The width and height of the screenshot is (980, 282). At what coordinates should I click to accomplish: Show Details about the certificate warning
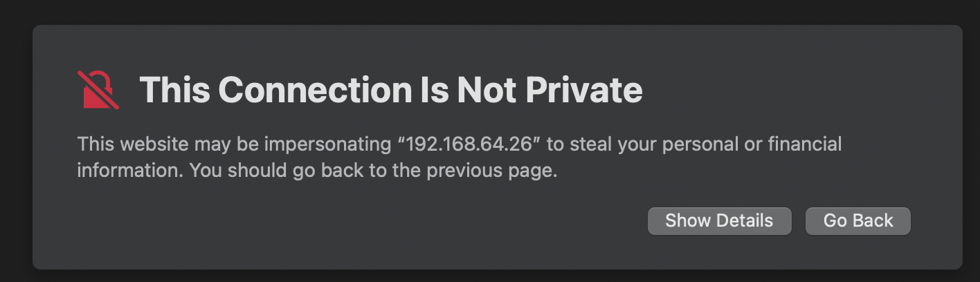pyautogui.click(x=719, y=221)
